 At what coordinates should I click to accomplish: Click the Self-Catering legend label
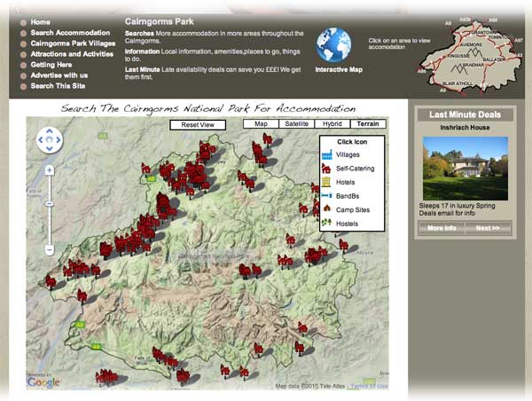click(356, 169)
